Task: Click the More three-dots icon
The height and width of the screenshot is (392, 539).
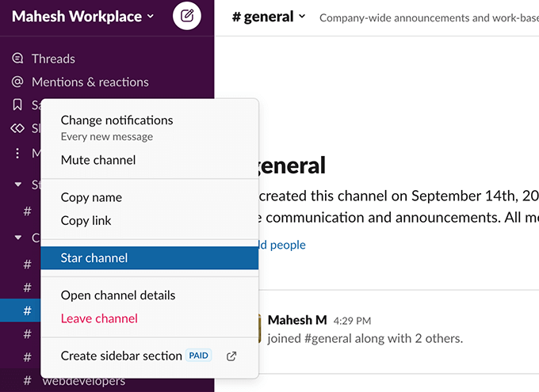Action: tap(17, 153)
